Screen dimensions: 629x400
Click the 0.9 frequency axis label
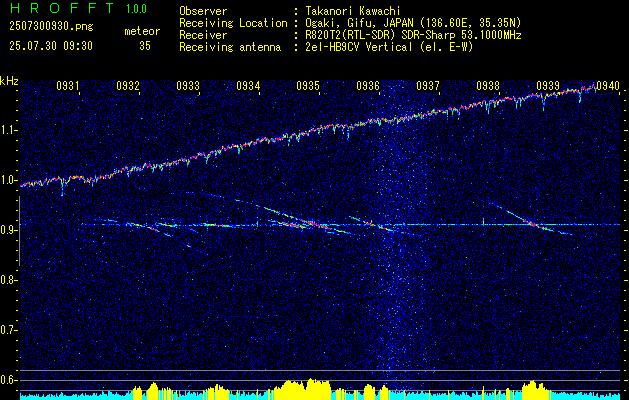(x=8, y=230)
